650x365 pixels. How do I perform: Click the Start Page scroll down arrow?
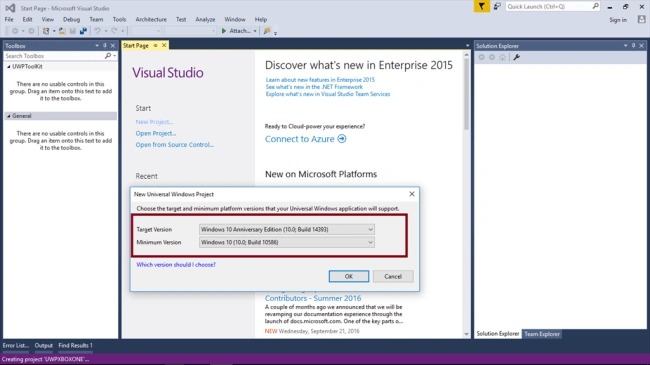point(466,334)
